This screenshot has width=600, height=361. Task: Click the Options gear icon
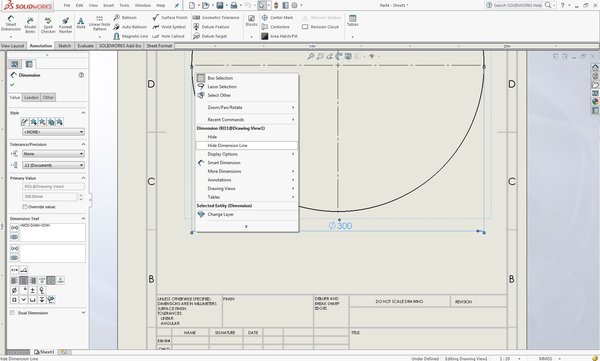294,5
